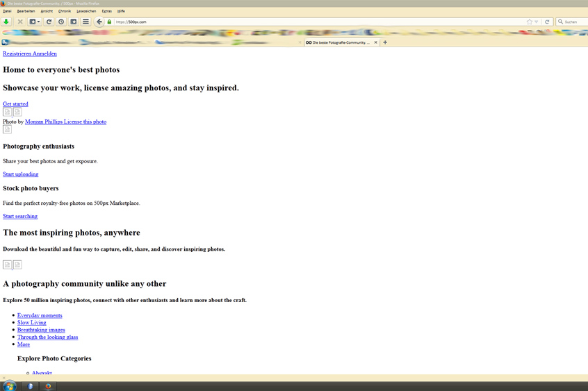Click 'The most inspiring photos, anywhere' heading

pyautogui.click(x=72, y=233)
